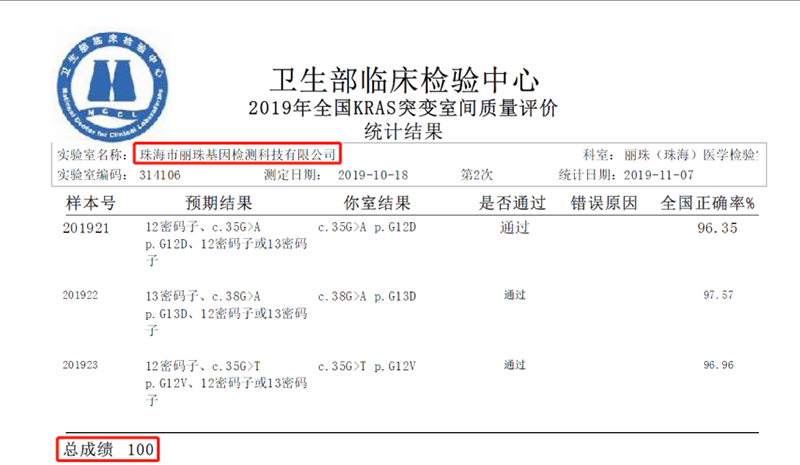The image size is (800, 465).
Task: Click the 统计结果 heading
Action: pyautogui.click(x=403, y=132)
